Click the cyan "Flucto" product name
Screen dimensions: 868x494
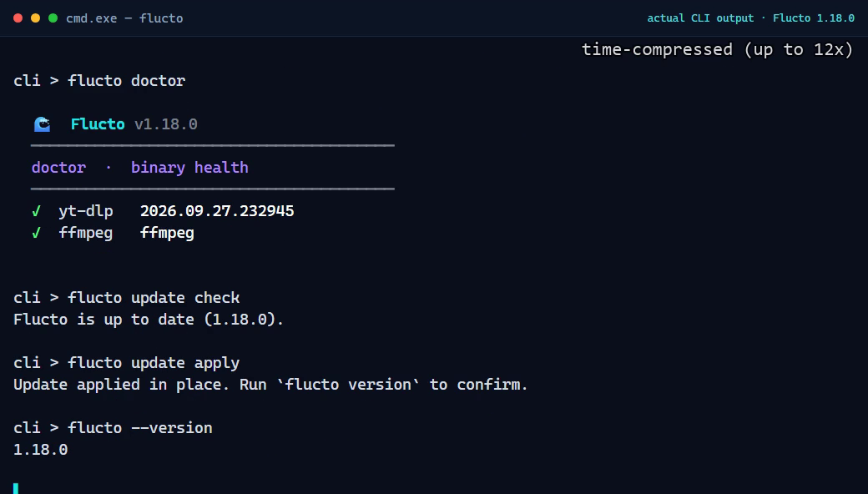[x=98, y=123]
